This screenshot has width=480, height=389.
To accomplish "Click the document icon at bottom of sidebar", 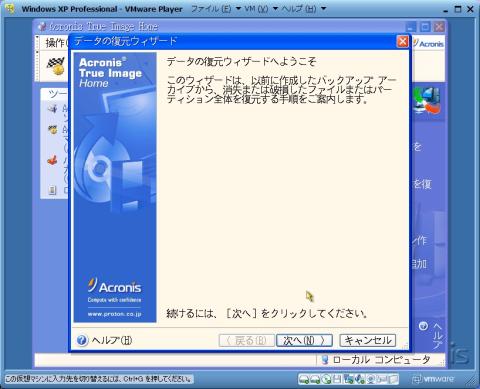I will tap(52, 190).
